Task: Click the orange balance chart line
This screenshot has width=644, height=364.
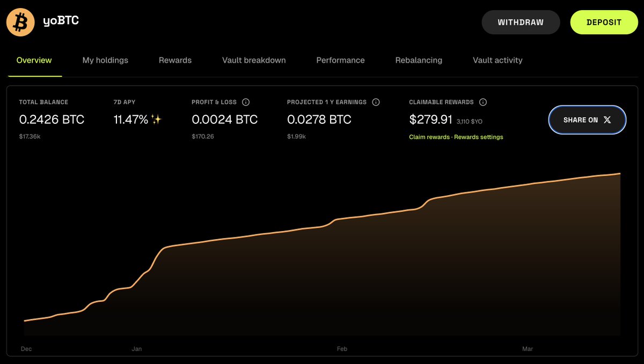Action: pyautogui.click(x=322, y=226)
